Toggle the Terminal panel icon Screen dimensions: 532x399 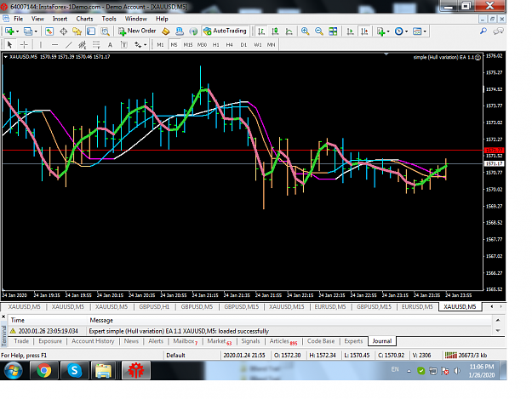[x=91, y=31]
